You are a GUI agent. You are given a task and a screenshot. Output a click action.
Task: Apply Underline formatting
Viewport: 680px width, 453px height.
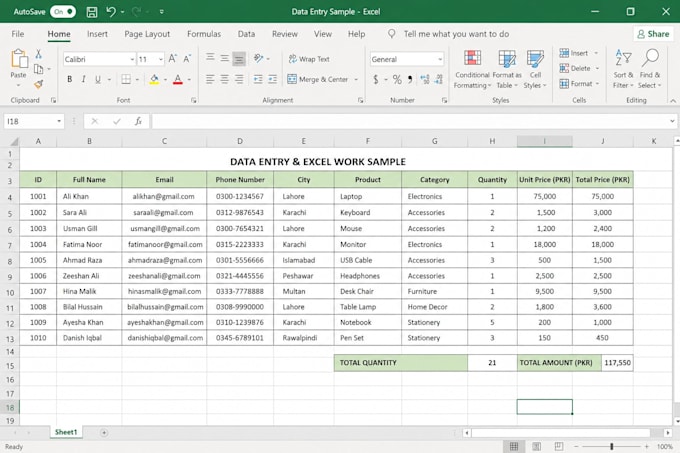tap(98, 79)
